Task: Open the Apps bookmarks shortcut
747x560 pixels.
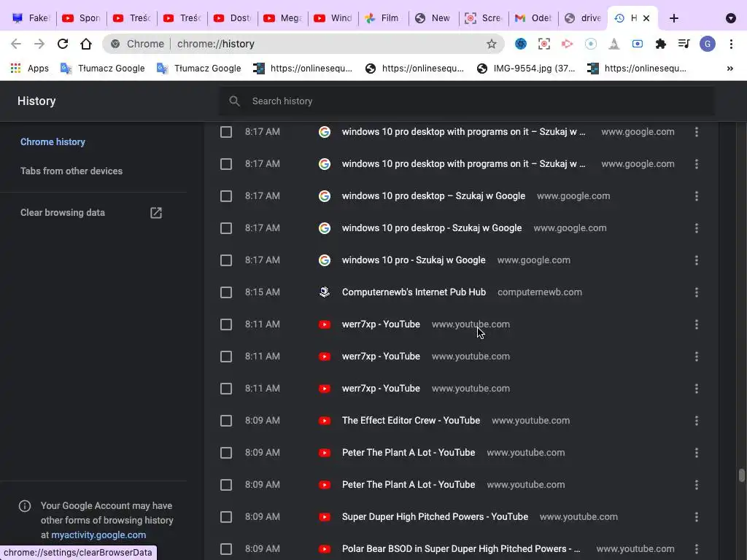Action: 29,68
